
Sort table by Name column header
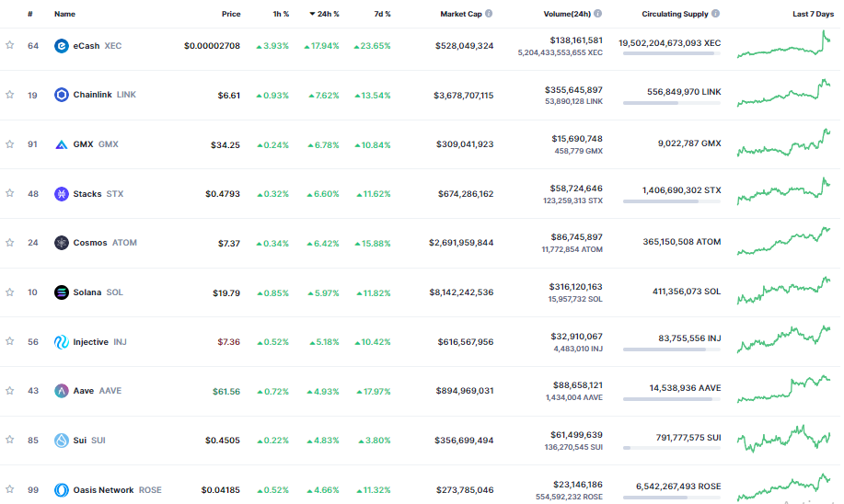(64, 14)
